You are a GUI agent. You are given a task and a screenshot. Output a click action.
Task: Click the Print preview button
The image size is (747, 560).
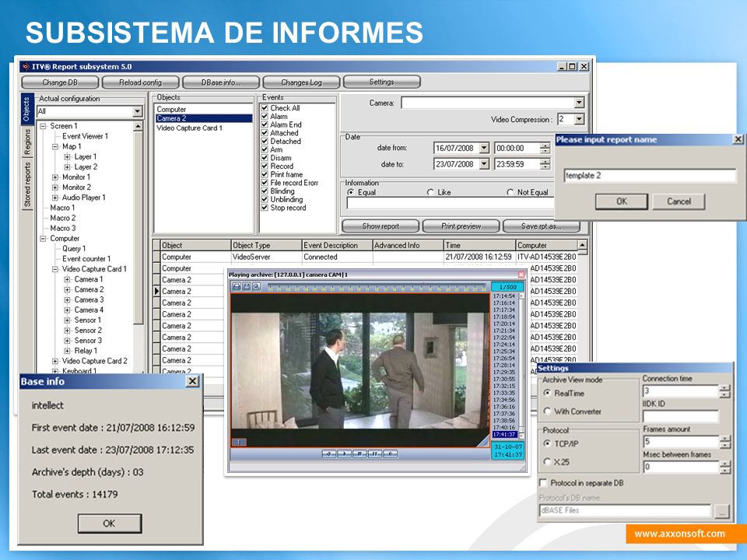(x=461, y=226)
